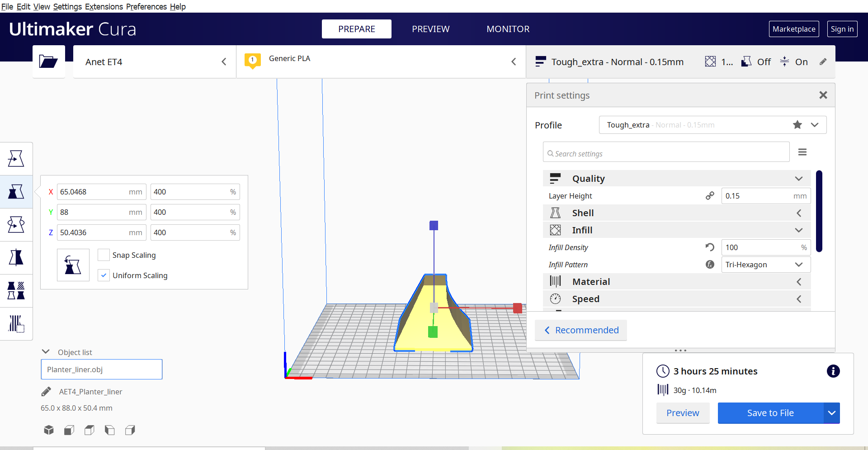The width and height of the screenshot is (868, 450).
Task: Select the Move tool in left toolbar
Action: [16, 159]
